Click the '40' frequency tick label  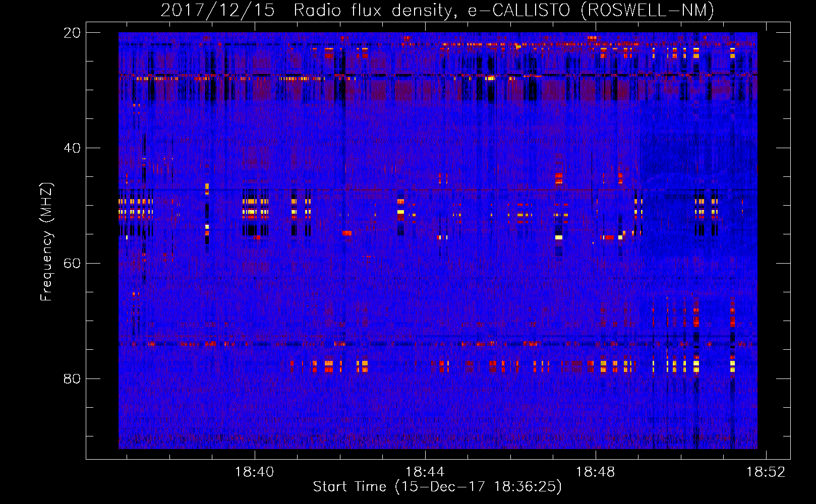[72, 148]
